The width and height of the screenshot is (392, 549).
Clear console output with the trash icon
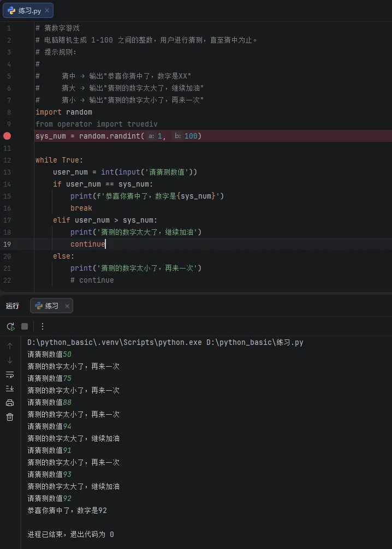10,417
